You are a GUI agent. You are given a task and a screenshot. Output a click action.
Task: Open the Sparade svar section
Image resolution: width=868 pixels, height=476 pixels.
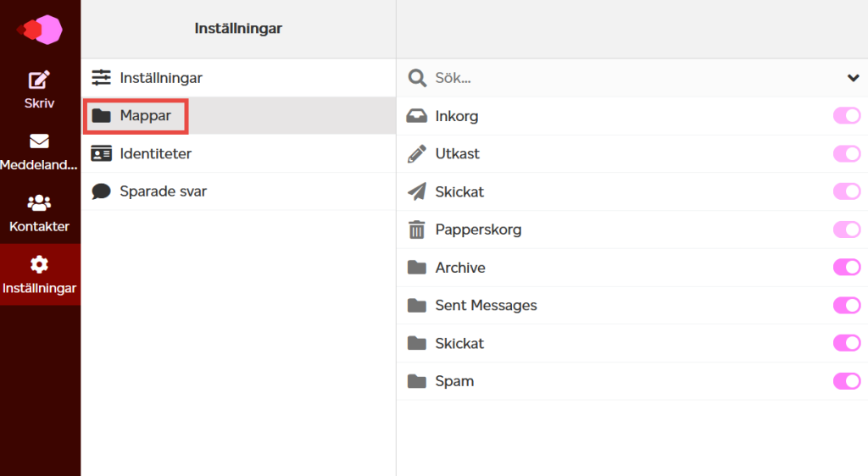(x=238, y=191)
